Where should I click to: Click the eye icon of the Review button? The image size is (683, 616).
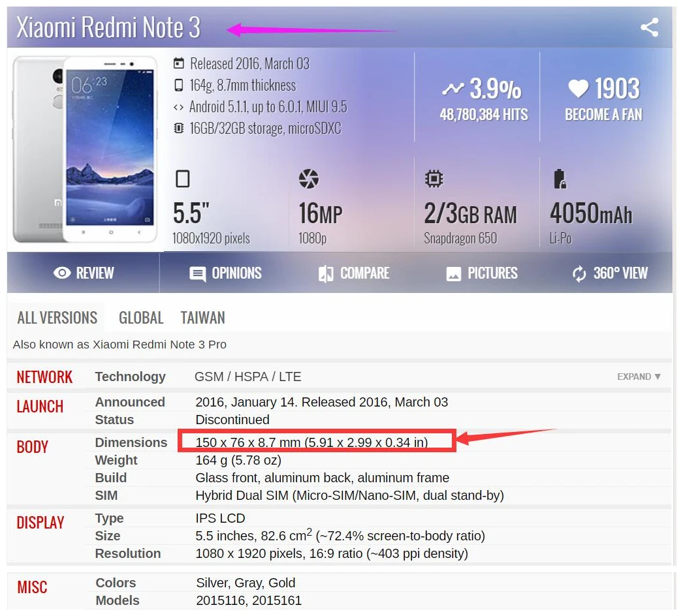pyautogui.click(x=62, y=273)
